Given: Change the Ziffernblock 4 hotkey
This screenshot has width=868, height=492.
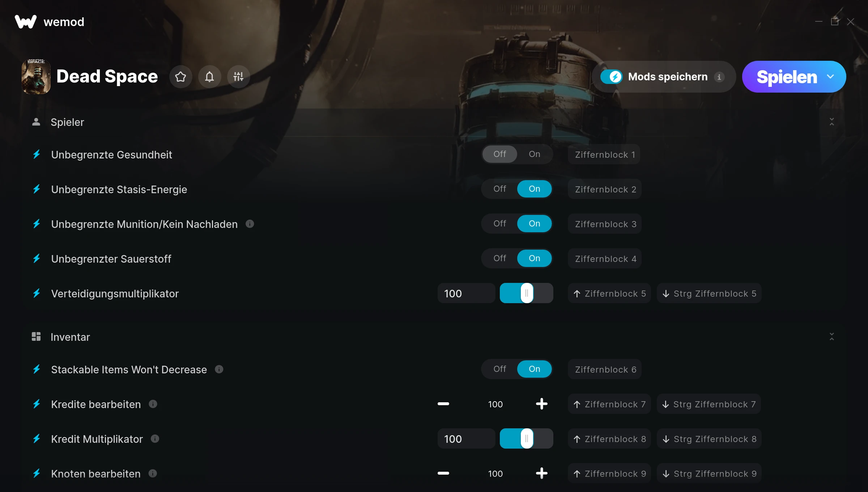Looking at the screenshot, I should coord(605,259).
